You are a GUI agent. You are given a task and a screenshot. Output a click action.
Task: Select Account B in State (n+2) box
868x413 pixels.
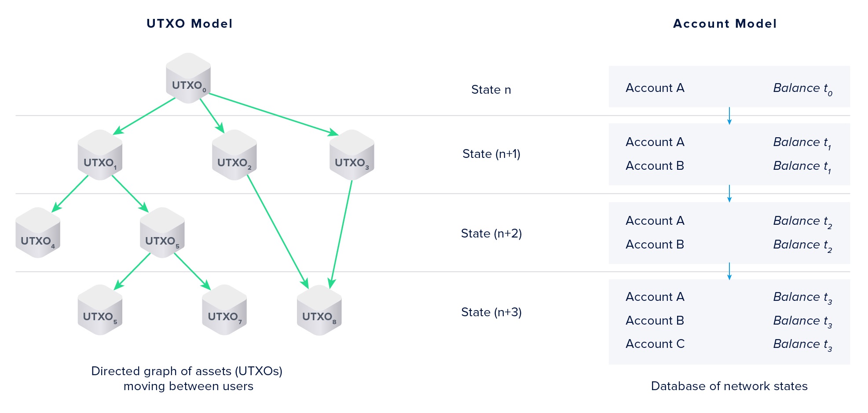click(655, 245)
